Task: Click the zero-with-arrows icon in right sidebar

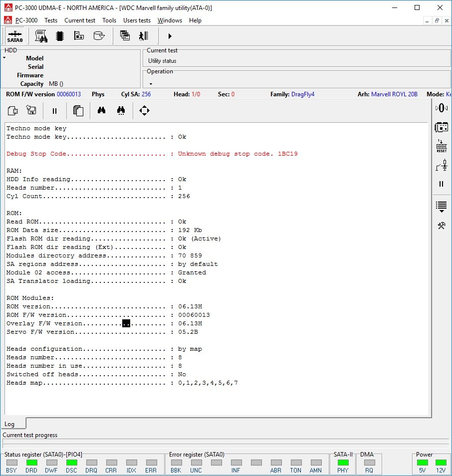Action: click(442, 108)
